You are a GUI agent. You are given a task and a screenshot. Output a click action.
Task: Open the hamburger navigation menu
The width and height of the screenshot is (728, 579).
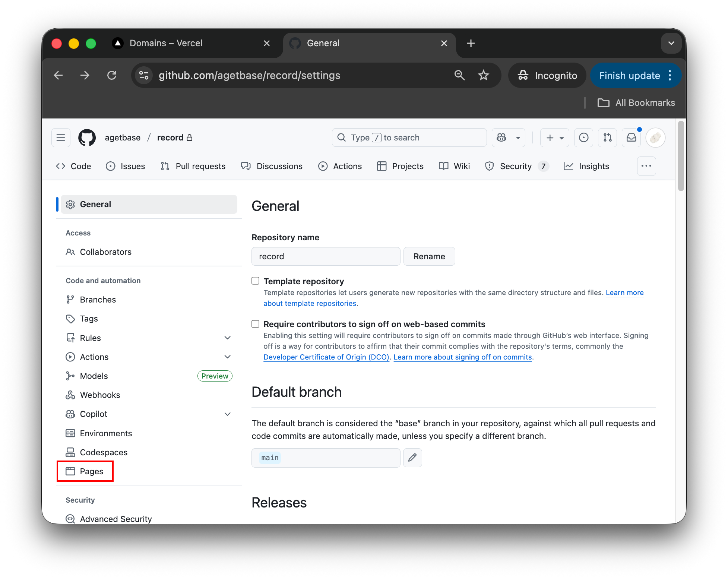click(61, 137)
